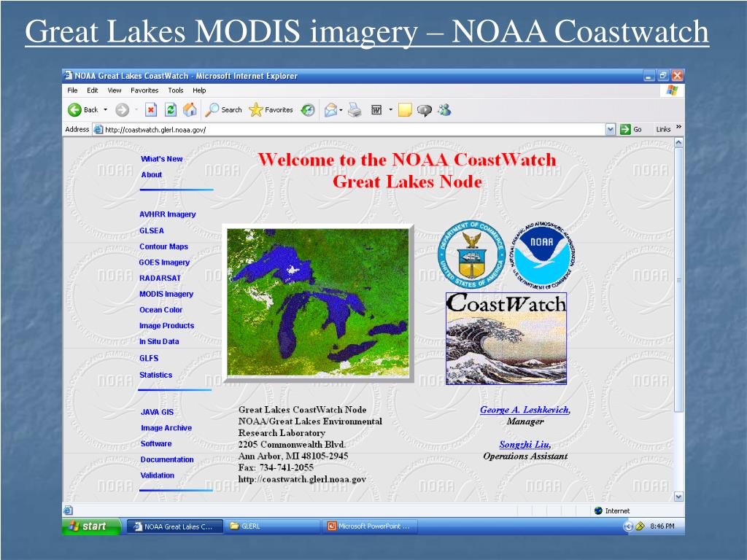
Task: Open the Ocean Color link
Action: (161, 309)
